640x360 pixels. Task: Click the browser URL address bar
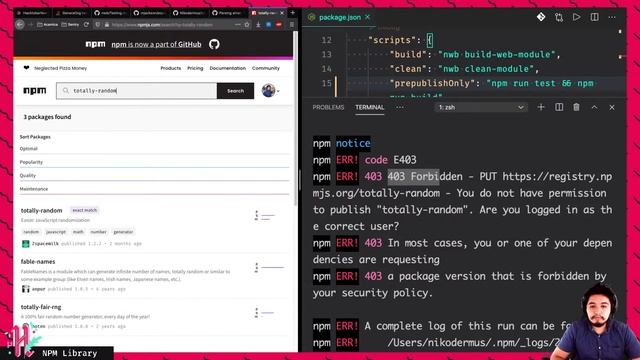point(171,24)
